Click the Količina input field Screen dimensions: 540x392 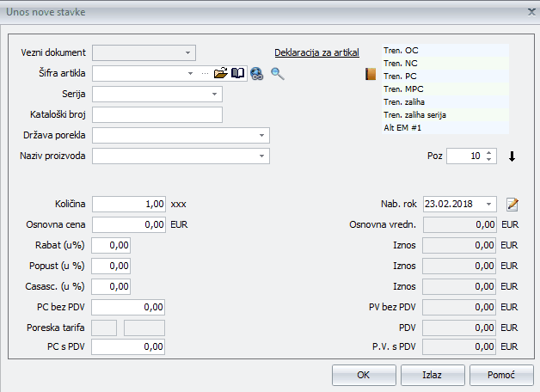(x=128, y=204)
